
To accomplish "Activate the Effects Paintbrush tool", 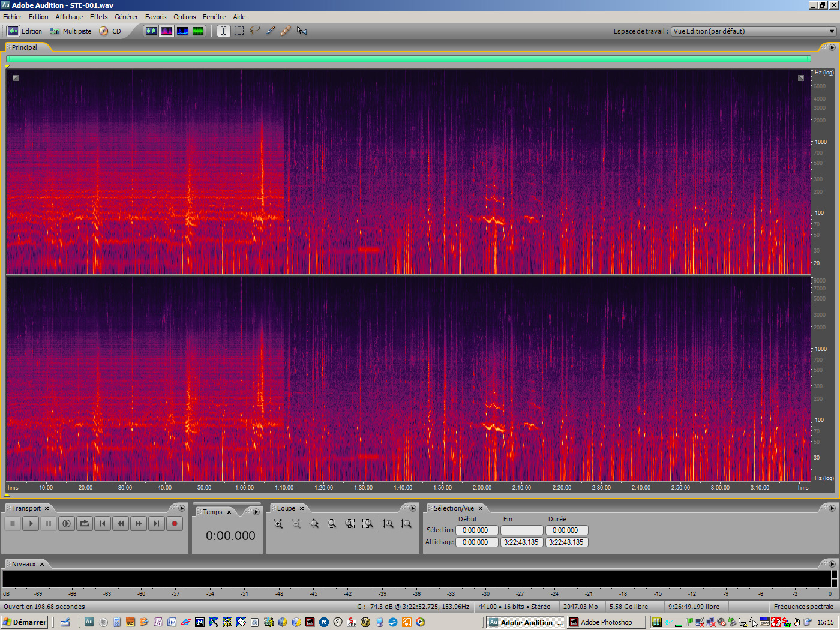I will [271, 31].
